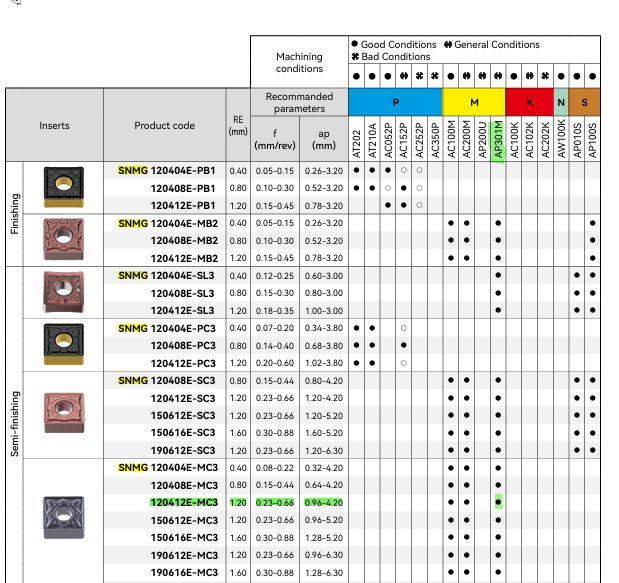Click the Bad Conditions legend entry
Screen dimensions: 619x583
[391, 56]
